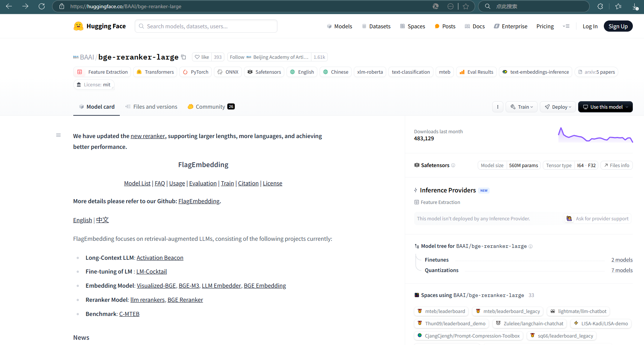Open the new reranker link
644x345 pixels.
tap(148, 136)
